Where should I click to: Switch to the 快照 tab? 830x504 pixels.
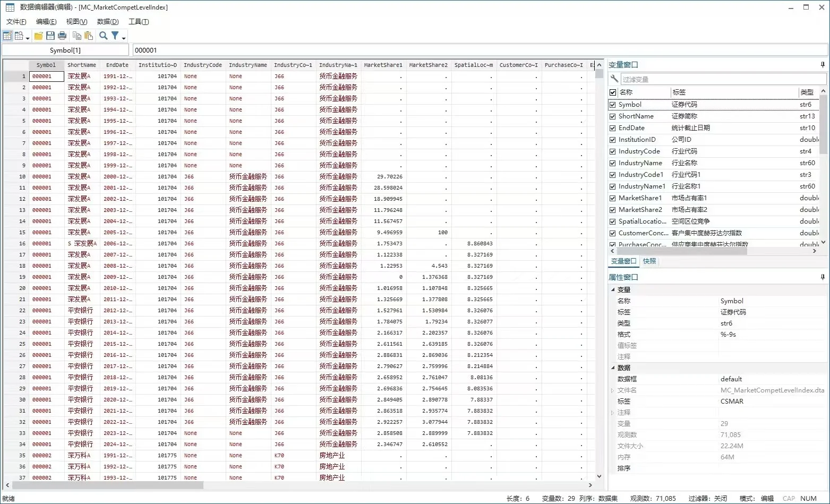coord(649,261)
